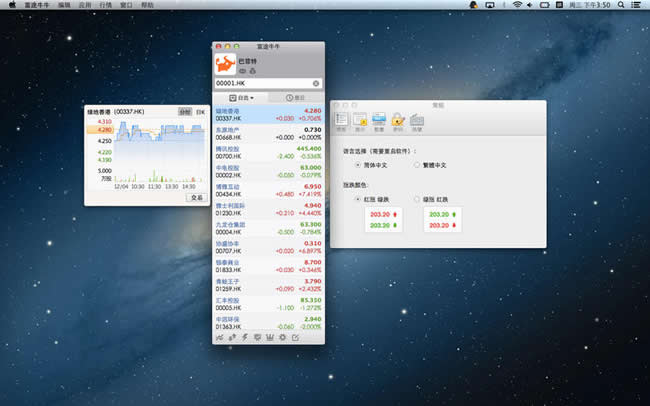650x406 pixels.
Task: Select the 00668.HK stock row
Action: [x=268, y=134]
